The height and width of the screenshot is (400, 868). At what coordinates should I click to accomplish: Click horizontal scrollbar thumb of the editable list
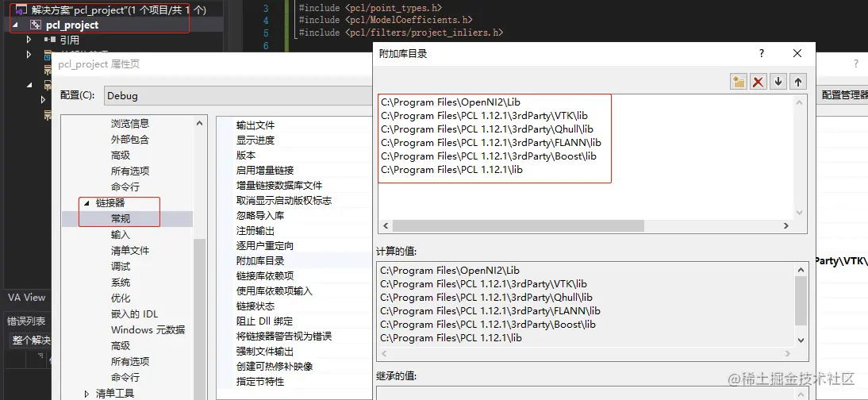click(518, 226)
